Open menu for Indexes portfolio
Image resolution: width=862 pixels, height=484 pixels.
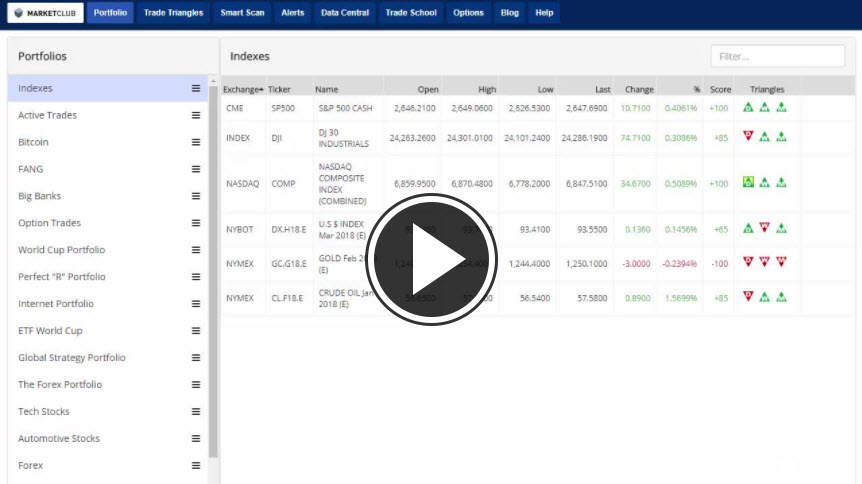coord(196,88)
